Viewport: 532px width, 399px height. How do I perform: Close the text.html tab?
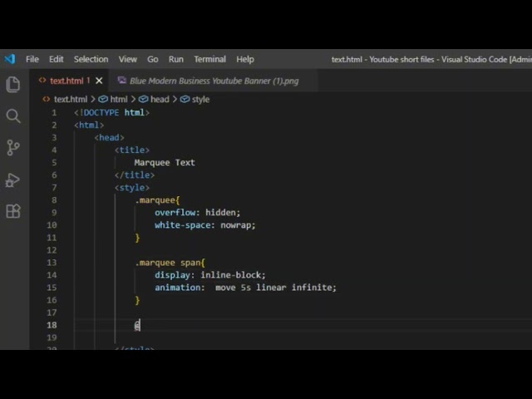pyautogui.click(x=99, y=81)
